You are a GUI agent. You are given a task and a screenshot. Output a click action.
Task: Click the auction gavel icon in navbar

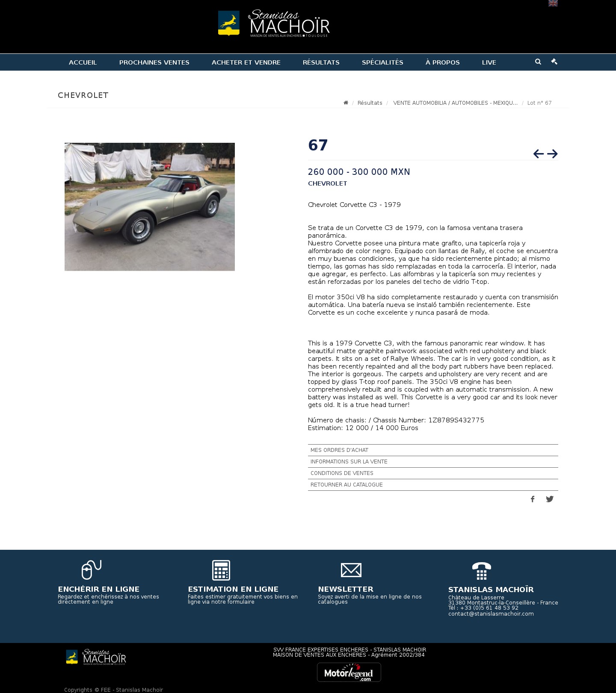554,62
